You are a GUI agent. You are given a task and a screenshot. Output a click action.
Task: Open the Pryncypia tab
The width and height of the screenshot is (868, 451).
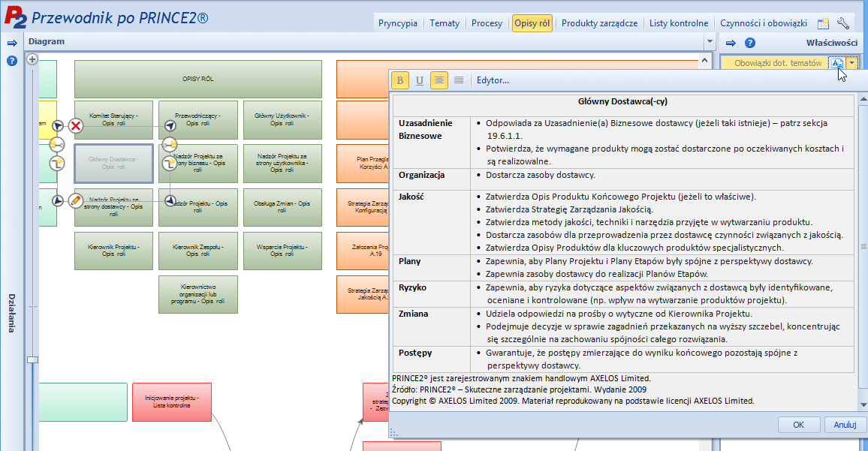click(x=398, y=23)
